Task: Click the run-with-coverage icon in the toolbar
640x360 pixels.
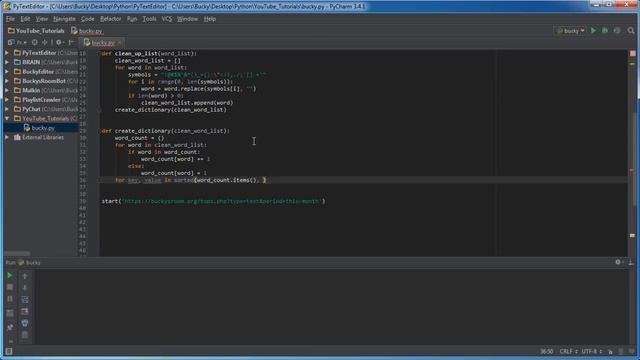Action: coord(617,31)
